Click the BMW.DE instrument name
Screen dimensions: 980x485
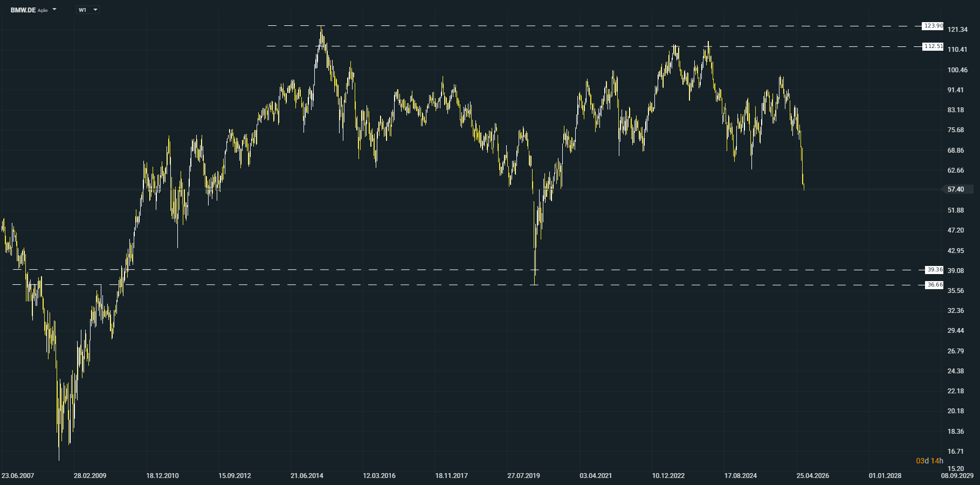[x=23, y=10]
